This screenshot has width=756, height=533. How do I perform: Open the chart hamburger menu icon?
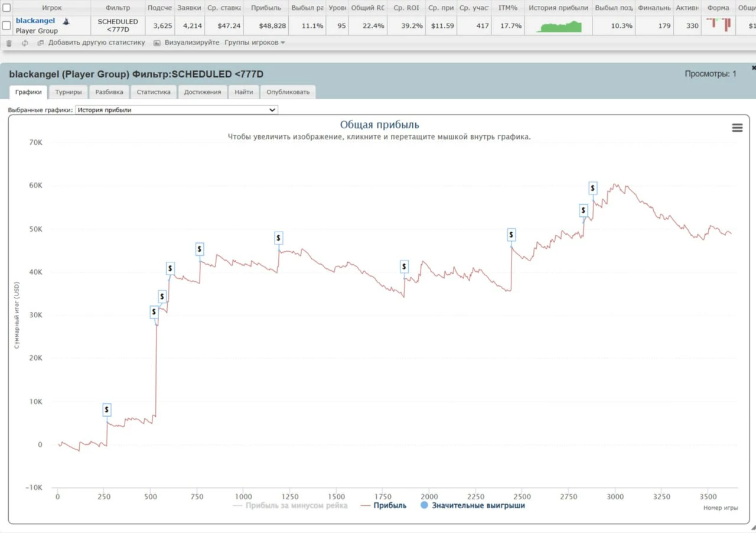[737, 128]
